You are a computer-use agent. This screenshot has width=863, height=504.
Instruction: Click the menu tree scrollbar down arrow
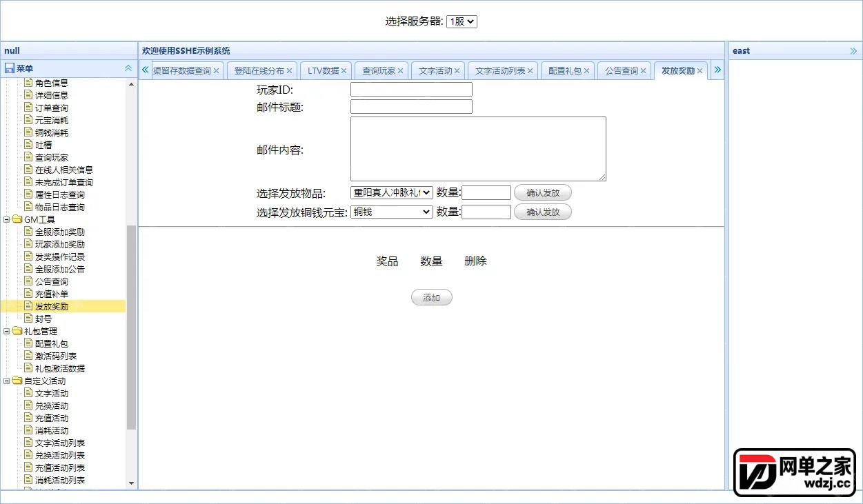[x=132, y=484]
